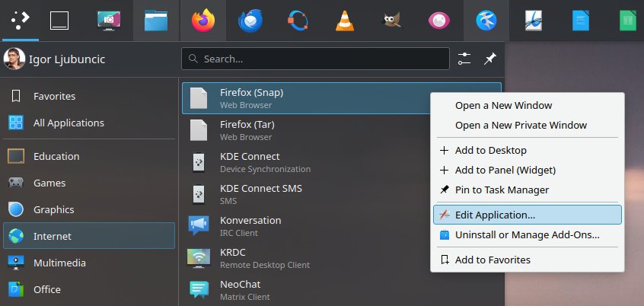The width and height of the screenshot is (644, 306).
Task: Open the LibreOffice Writer document icon
Action: point(580,21)
